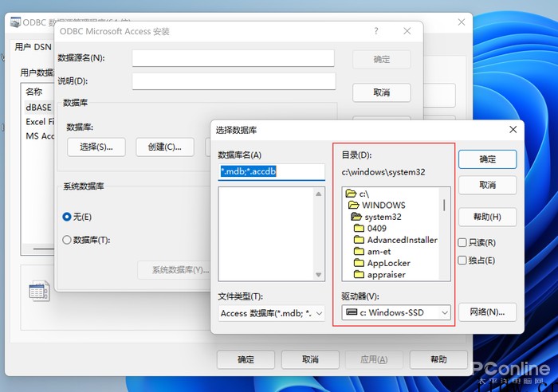558x392 pixels.
Task: Click the folder icon beside 0409
Action: 359,228
